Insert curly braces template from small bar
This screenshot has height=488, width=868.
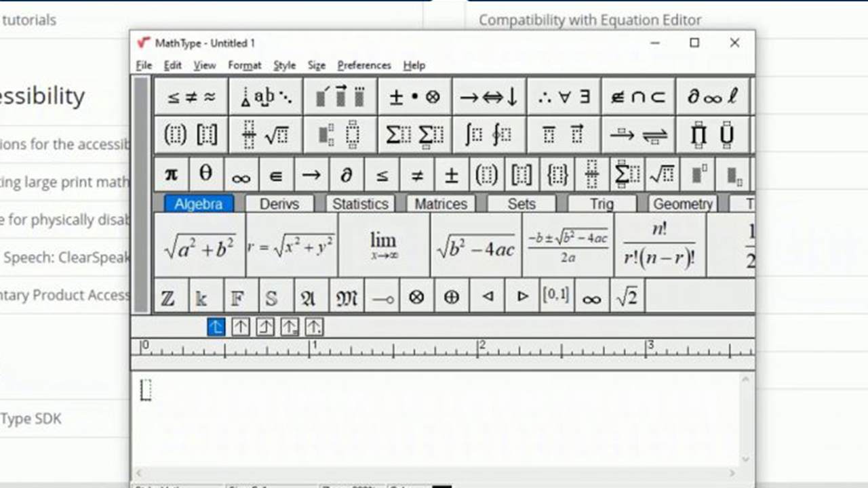tap(557, 175)
